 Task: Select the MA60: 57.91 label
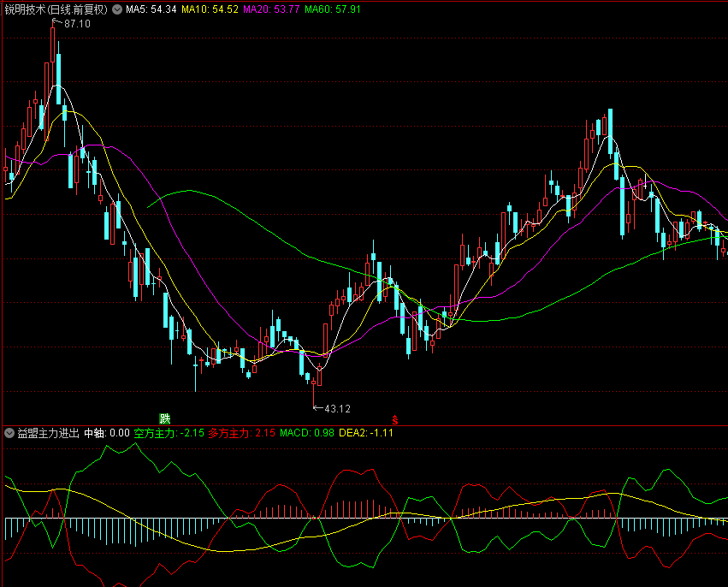(333, 9)
